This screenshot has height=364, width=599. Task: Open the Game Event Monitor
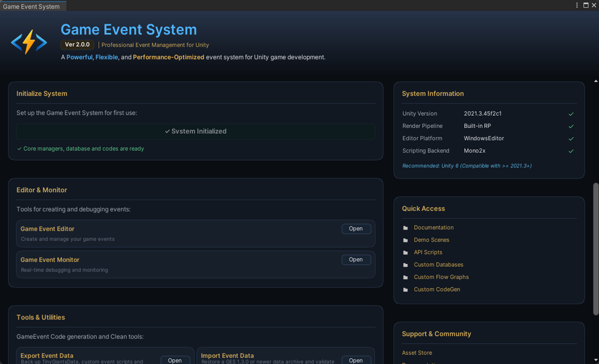(x=356, y=260)
